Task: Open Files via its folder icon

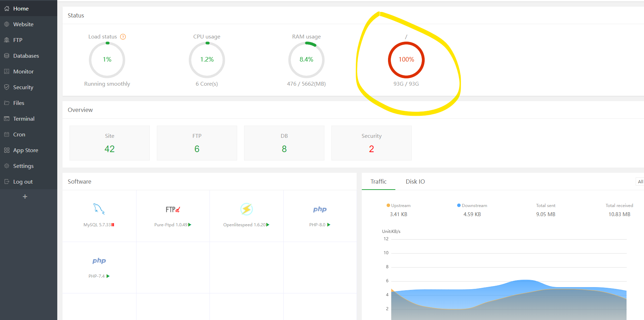Action: pyautogui.click(x=7, y=103)
